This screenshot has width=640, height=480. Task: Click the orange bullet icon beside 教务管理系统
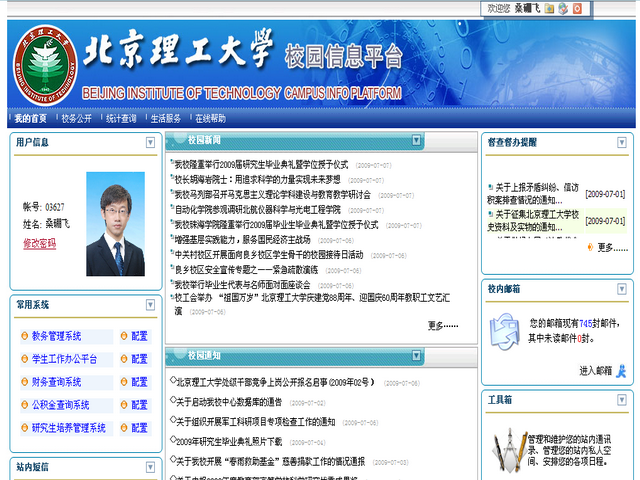click(25, 337)
